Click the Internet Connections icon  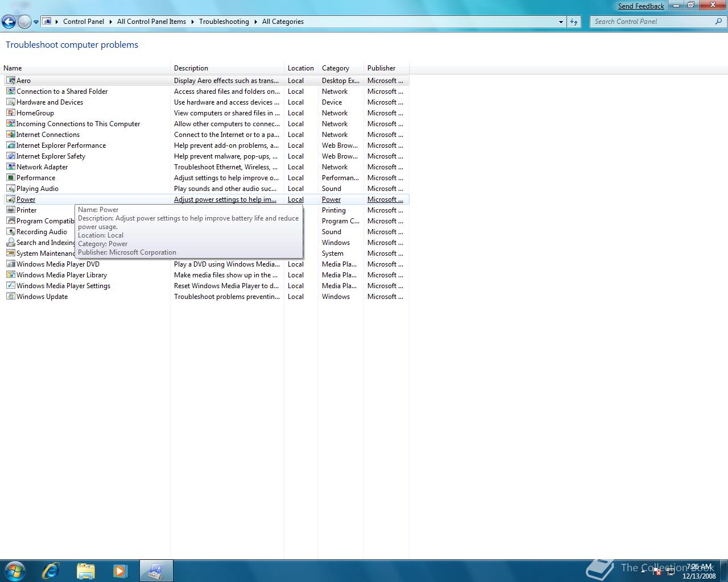pos(11,135)
